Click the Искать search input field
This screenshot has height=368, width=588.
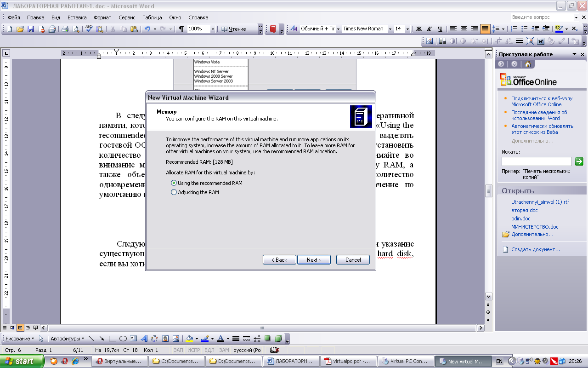[x=537, y=161]
